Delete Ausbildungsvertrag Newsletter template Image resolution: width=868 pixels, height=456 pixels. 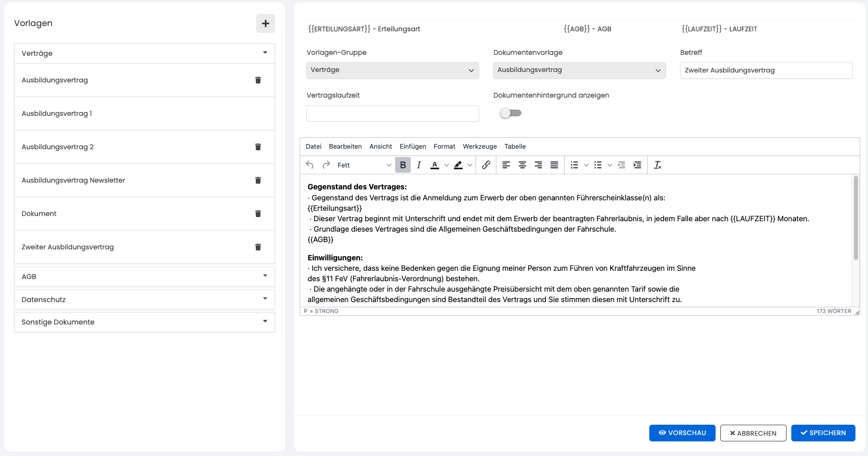coord(258,181)
